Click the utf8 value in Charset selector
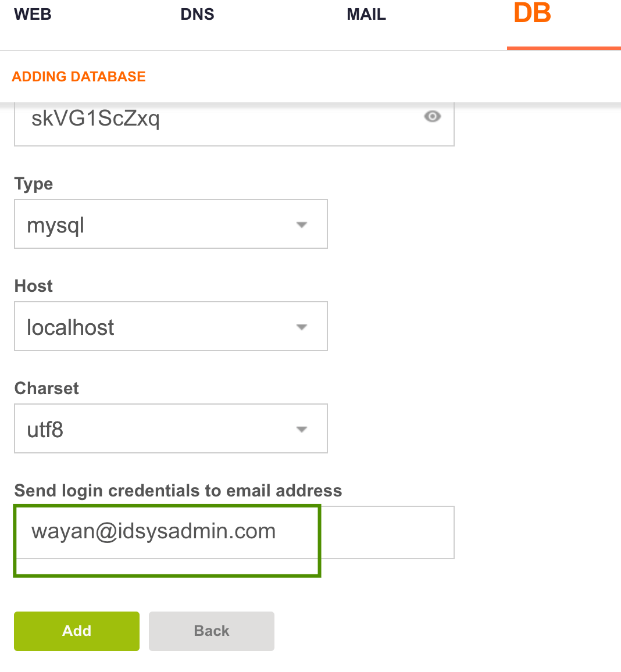 tap(45, 430)
